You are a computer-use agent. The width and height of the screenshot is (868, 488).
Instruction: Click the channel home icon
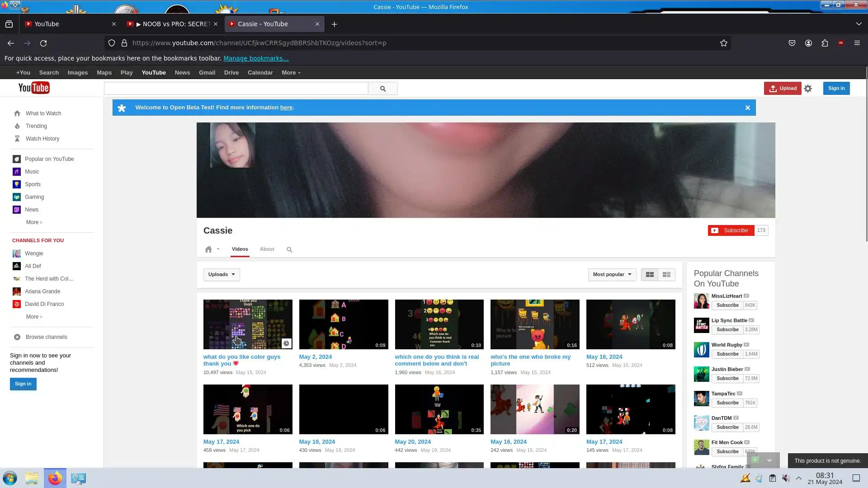(x=208, y=249)
